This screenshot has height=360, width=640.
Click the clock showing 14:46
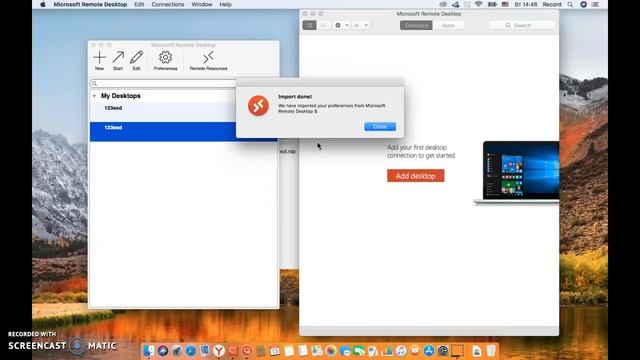pyautogui.click(x=526, y=4)
